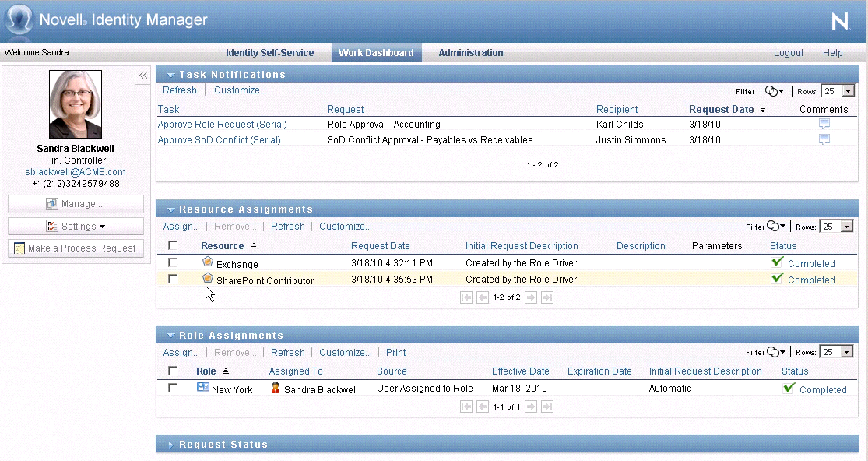Click Sandra Blackwell's profile photo
Screen dimensions: 868x461
76,104
